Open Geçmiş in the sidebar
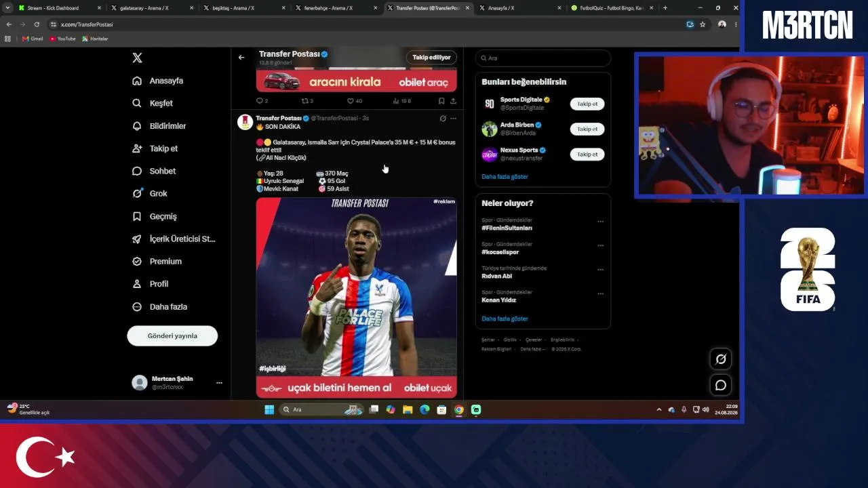The width and height of the screenshot is (868, 488). pyautogui.click(x=154, y=216)
